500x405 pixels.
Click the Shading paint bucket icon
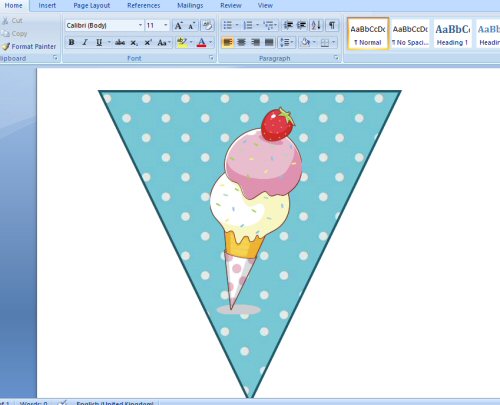click(305, 42)
